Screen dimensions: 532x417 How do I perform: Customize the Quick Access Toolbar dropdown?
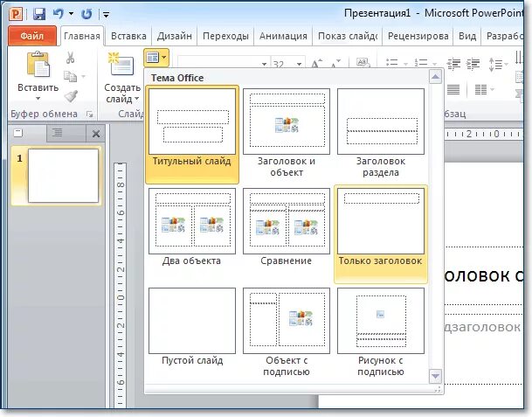107,15
